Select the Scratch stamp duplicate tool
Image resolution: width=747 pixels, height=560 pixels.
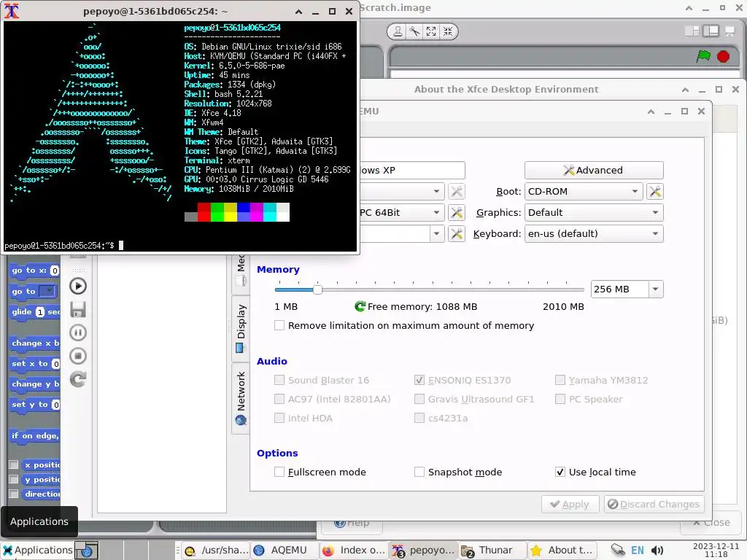tap(398, 31)
